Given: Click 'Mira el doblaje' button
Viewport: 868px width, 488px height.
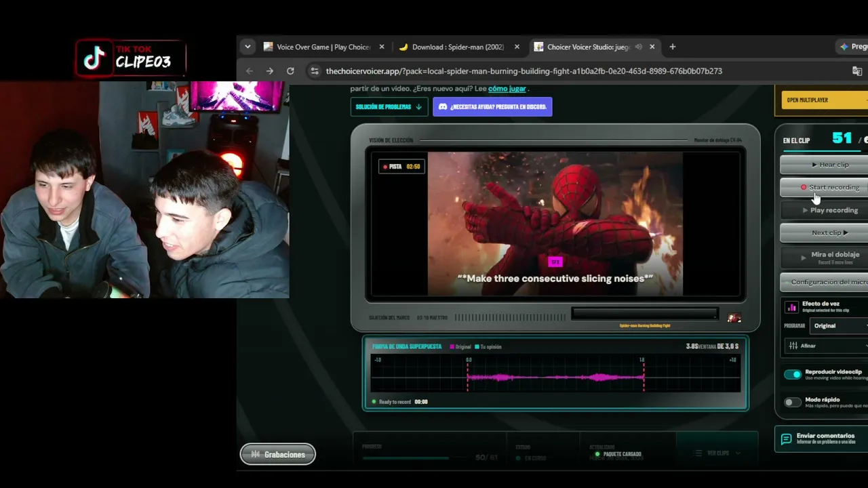Looking at the screenshot, I should tap(824, 256).
